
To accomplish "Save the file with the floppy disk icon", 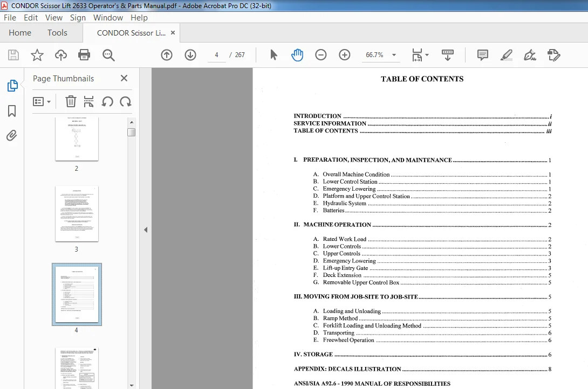I will tap(13, 55).
